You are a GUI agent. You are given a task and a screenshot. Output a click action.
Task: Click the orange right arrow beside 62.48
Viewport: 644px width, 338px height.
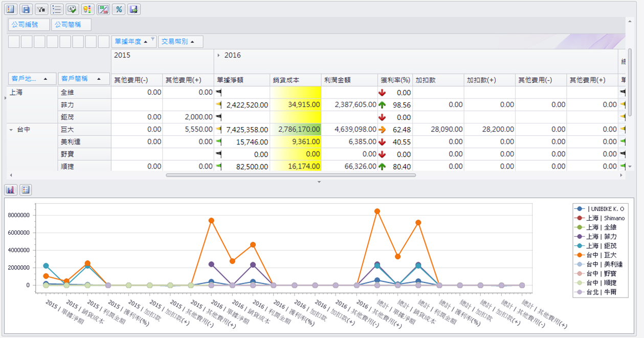tap(382, 130)
